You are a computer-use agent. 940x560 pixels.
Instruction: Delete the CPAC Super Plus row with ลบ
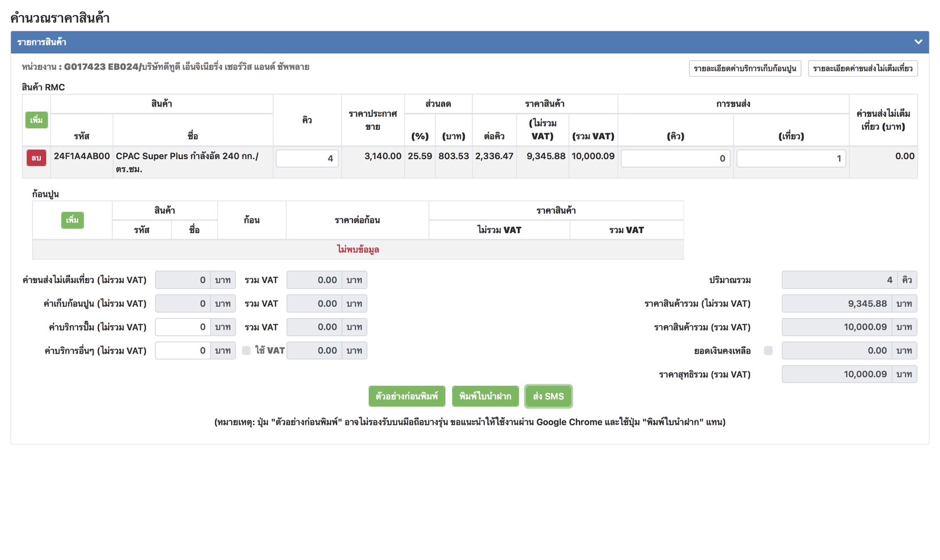(36, 158)
